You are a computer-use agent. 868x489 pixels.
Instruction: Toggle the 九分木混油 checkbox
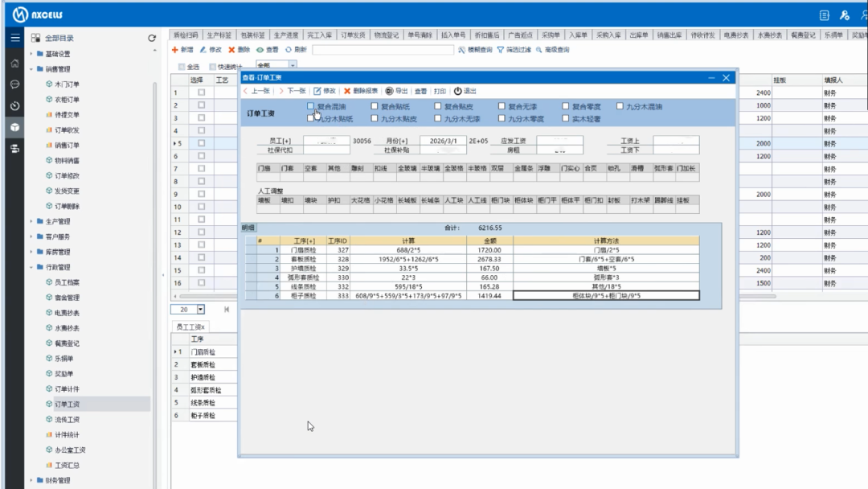(620, 106)
